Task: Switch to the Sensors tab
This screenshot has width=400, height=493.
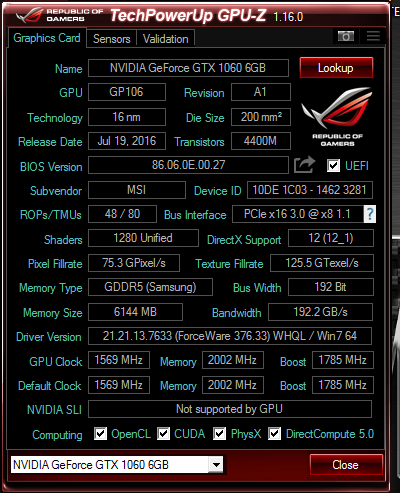Action: pyautogui.click(x=111, y=39)
